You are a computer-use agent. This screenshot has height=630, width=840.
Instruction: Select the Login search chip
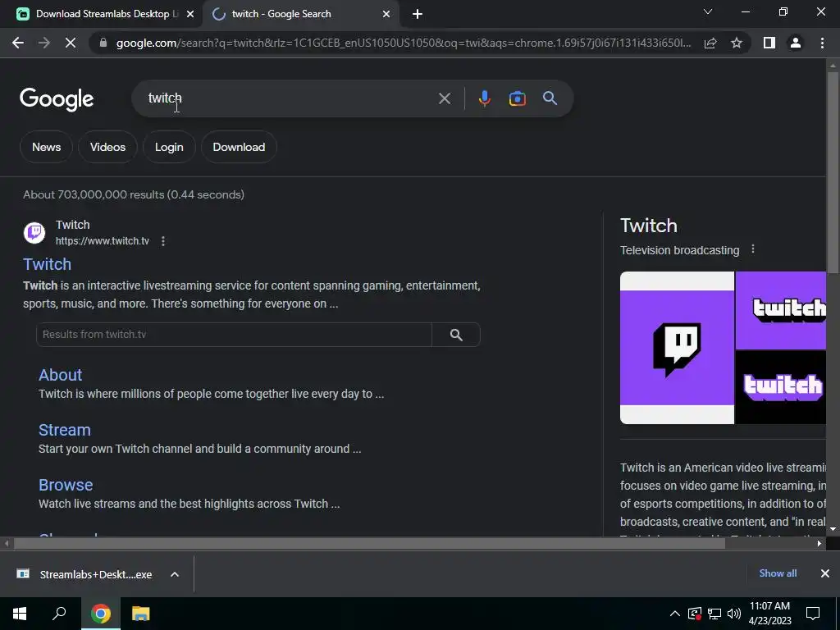tap(169, 147)
